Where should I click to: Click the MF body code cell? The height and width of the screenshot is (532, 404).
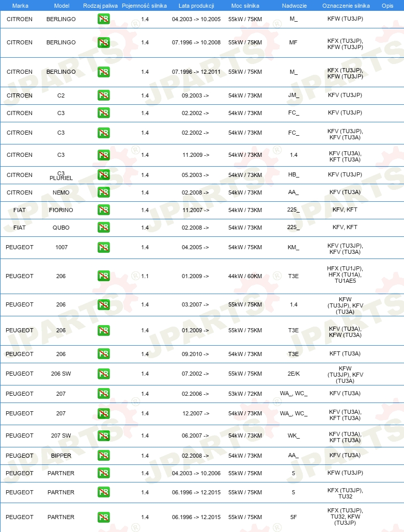(x=293, y=42)
